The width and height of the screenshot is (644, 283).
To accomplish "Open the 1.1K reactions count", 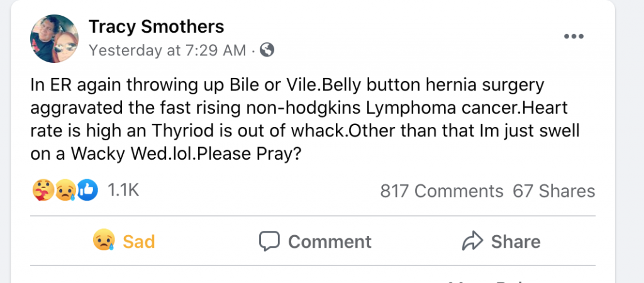I will [x=123, y=191].
